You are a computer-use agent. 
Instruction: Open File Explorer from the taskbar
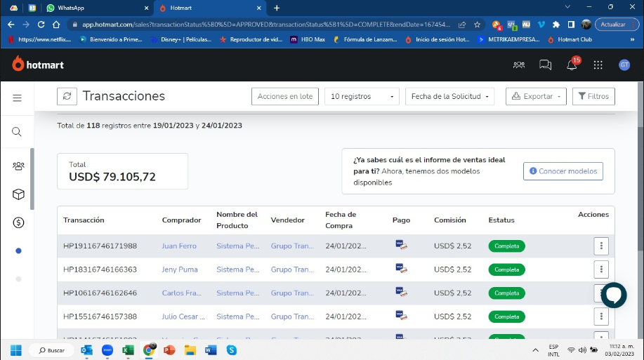click(190, 350)
